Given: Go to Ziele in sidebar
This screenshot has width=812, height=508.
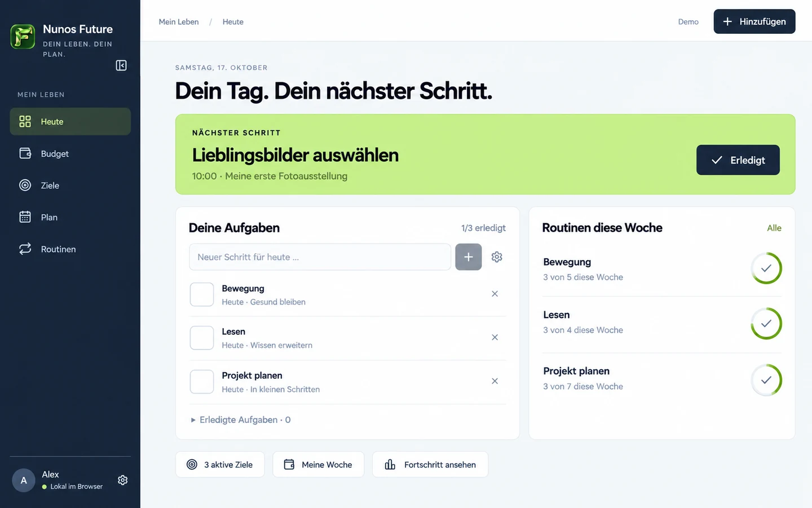Looking at the screenshot, I should point(70,185).
